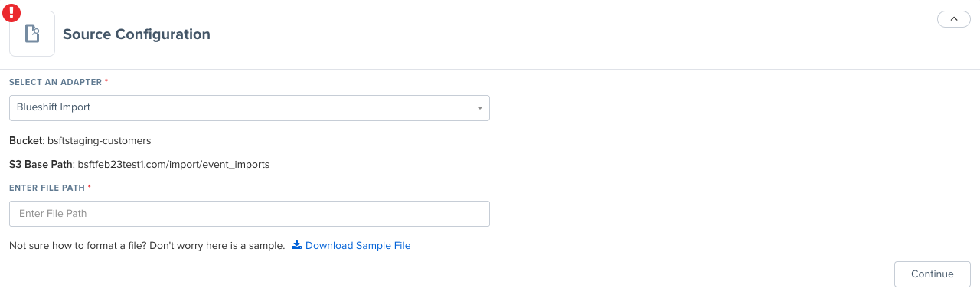Select the bsftstaging-customers bucket text
This screenshot has height=295, width=980.
coord(99,141)
